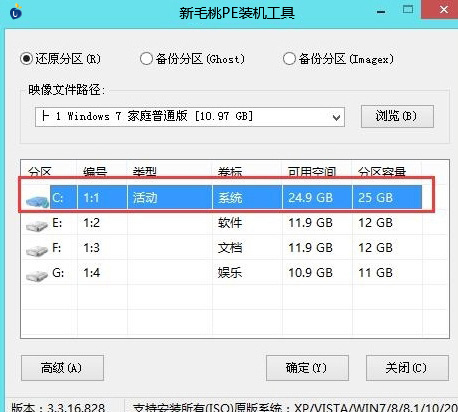This screenshot has width=458, height=412.
Task: Click the 10.9 GB free space cell
Action: 310,273
